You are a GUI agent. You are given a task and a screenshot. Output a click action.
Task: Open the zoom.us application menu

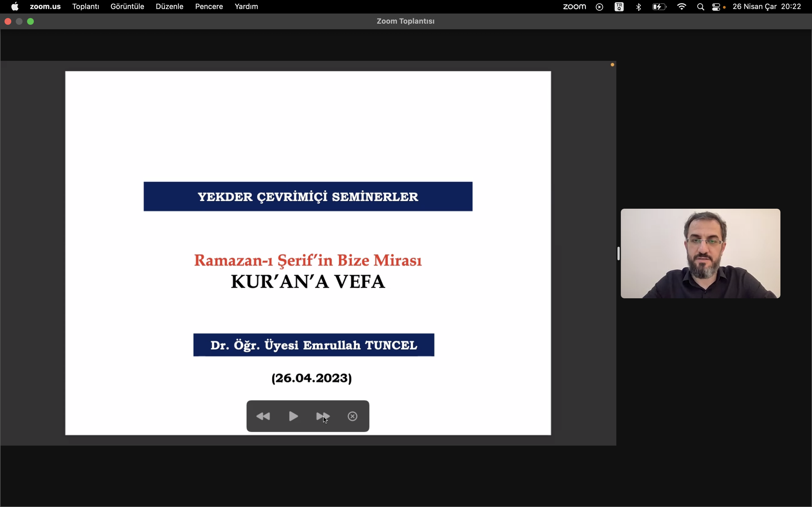click(x=45, y=7)
